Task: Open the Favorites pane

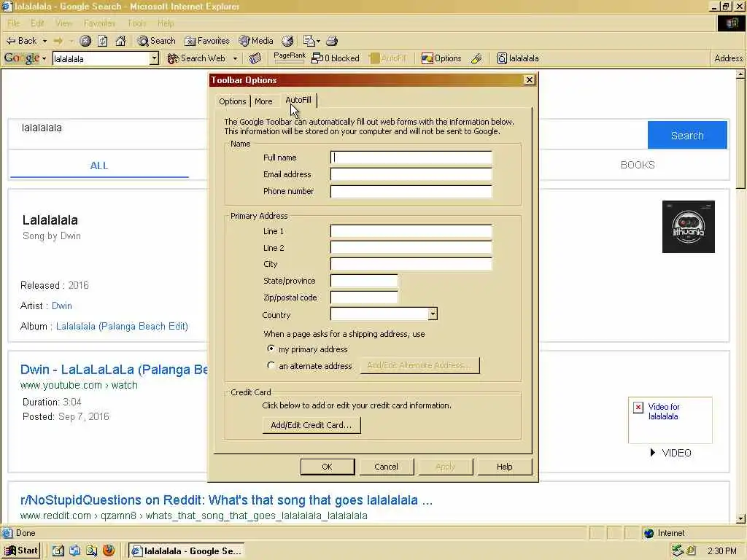Action: tap(207, 41)
